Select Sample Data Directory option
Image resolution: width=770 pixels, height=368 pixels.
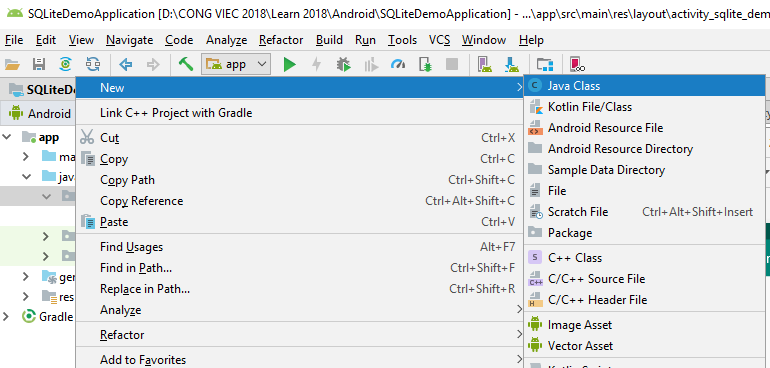click(x=645, y=170)
